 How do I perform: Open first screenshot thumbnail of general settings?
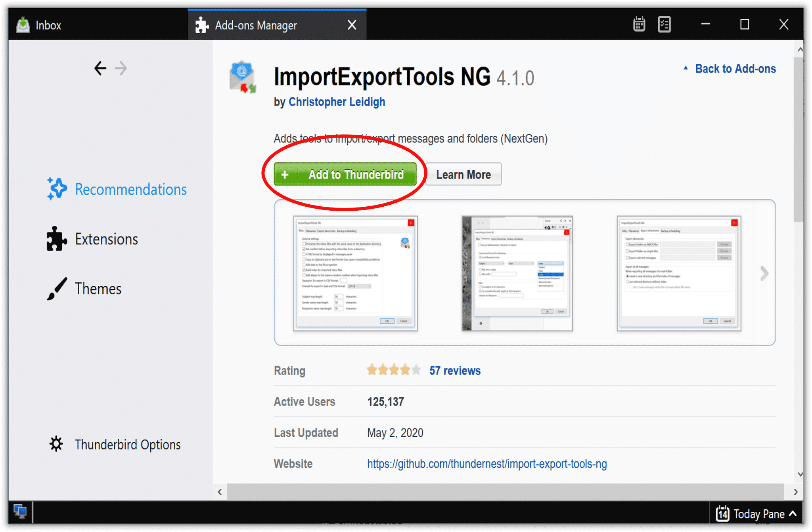coord(355,273)
